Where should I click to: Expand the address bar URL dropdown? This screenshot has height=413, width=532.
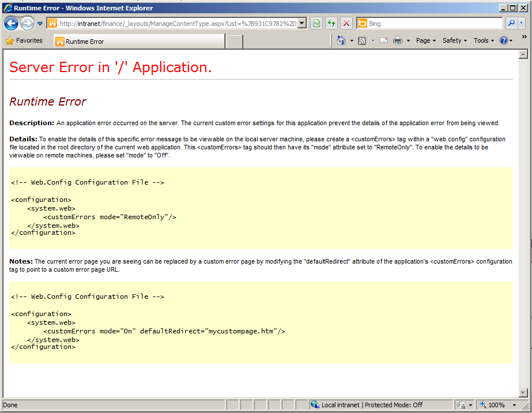click(303, 24)
